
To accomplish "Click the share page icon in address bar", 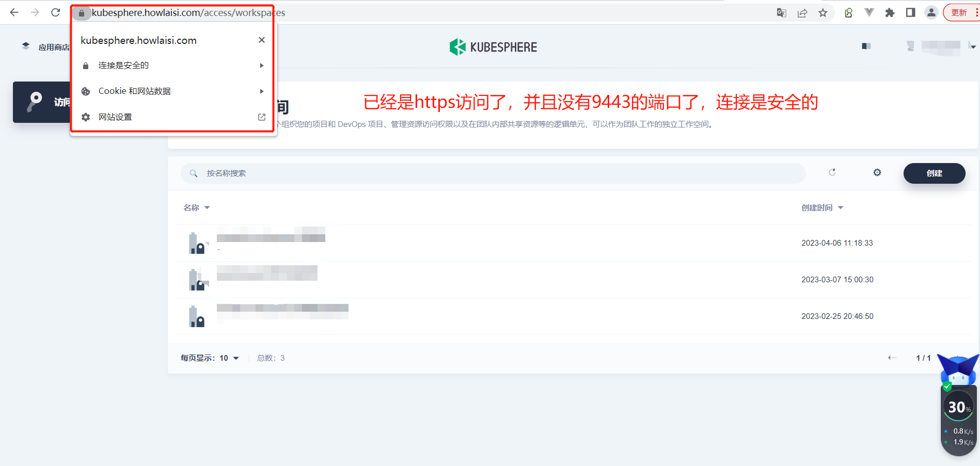I will point(802,13).
